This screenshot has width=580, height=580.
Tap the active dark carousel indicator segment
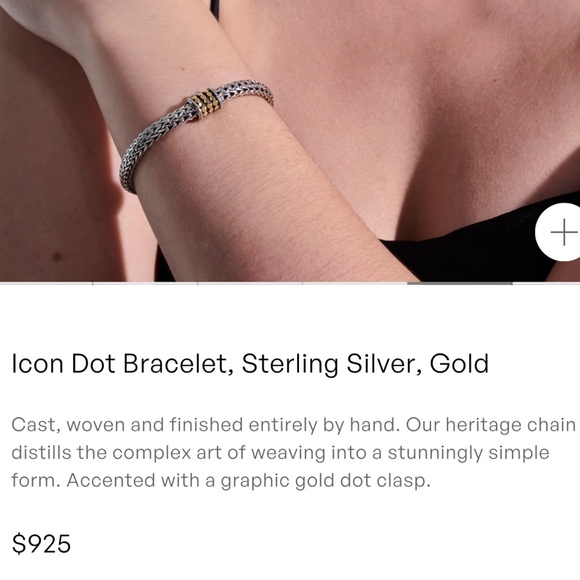tap(460, 284)
